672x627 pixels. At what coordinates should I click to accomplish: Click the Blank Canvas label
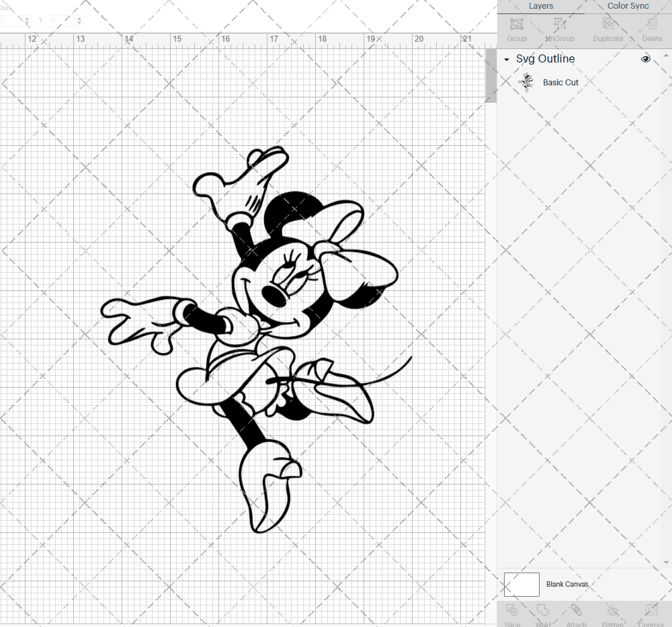[566, 584]
